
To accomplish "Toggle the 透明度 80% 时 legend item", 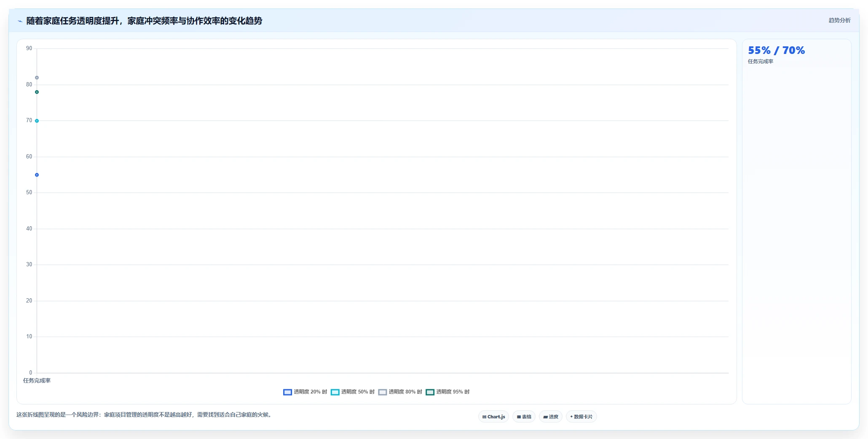I will point(400,392).
